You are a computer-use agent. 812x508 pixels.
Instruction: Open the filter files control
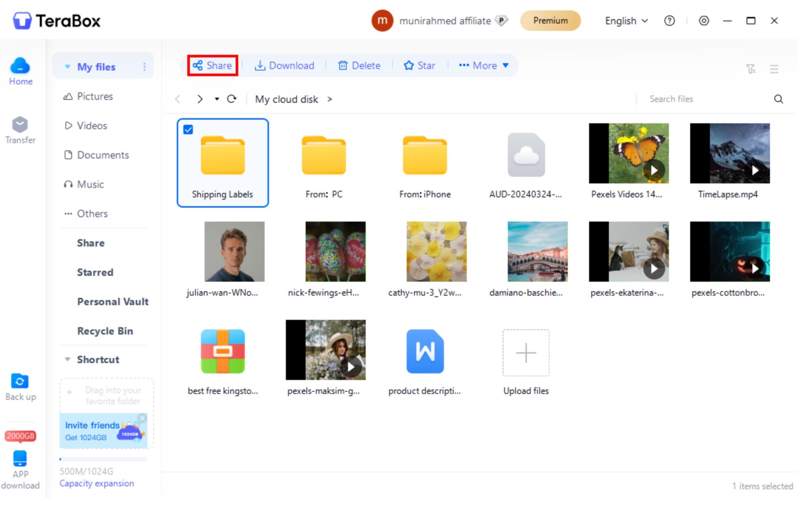click(x=750, y=69)
